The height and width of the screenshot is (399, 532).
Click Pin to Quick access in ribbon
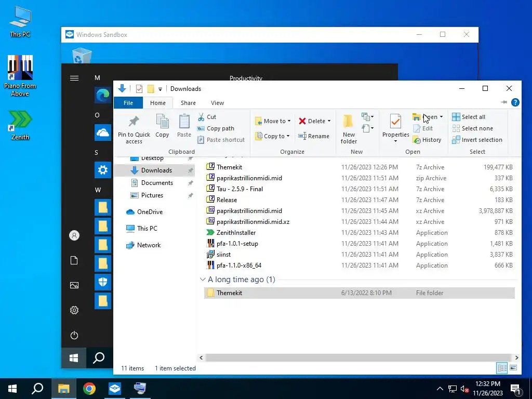coord(134,129)
